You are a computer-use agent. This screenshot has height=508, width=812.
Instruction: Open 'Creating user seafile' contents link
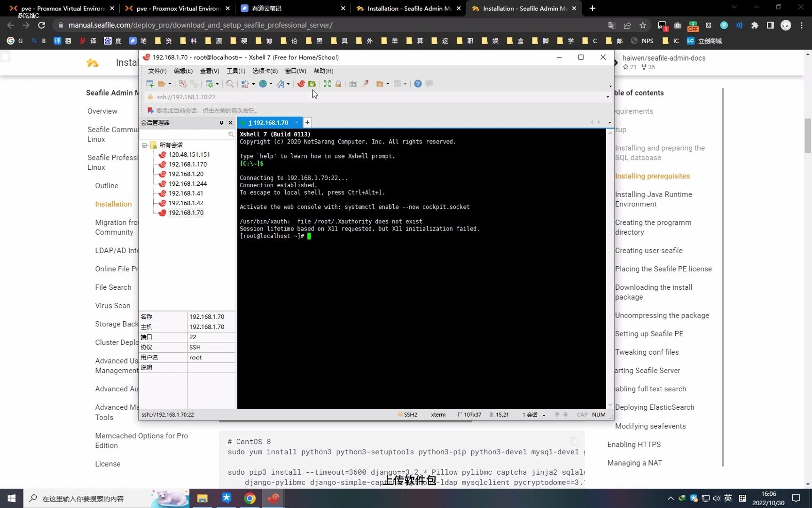coord(648,251)
